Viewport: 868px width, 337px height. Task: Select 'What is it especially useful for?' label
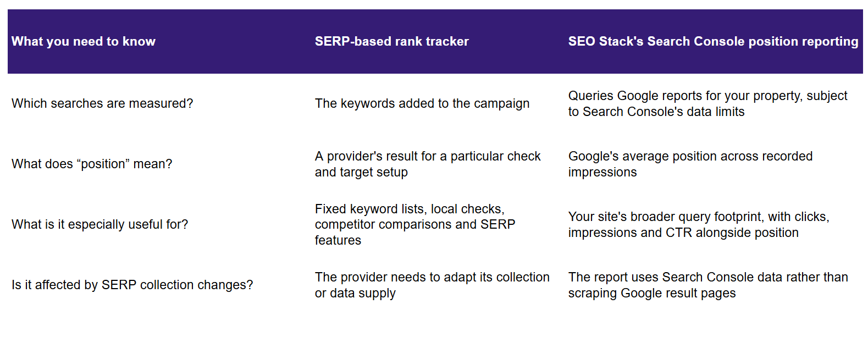pos(99,224)
